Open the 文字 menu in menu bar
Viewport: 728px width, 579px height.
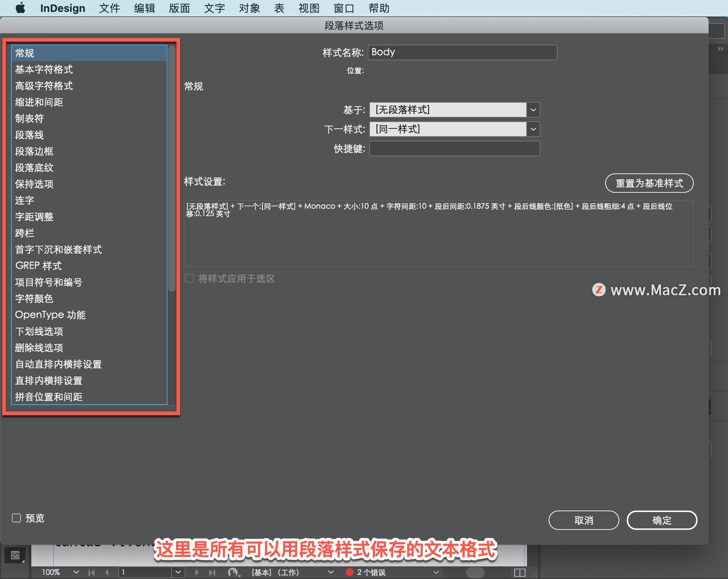click(x=214, y=8)
